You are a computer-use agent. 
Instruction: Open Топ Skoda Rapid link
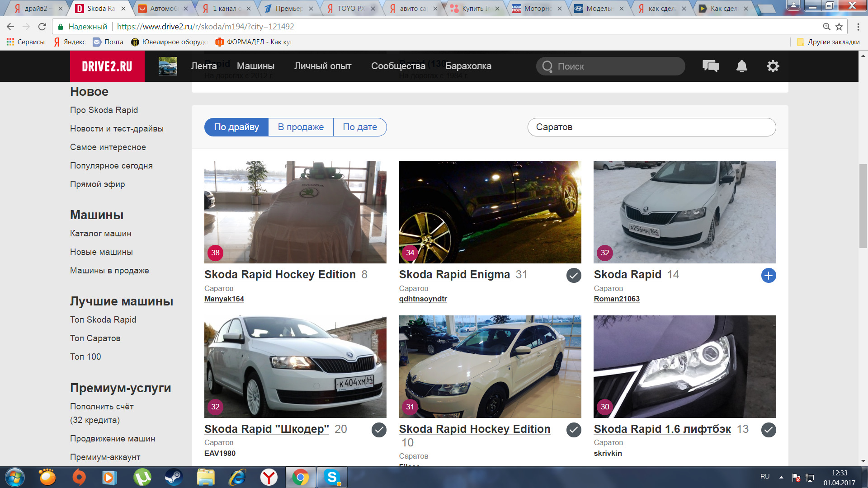103,319
